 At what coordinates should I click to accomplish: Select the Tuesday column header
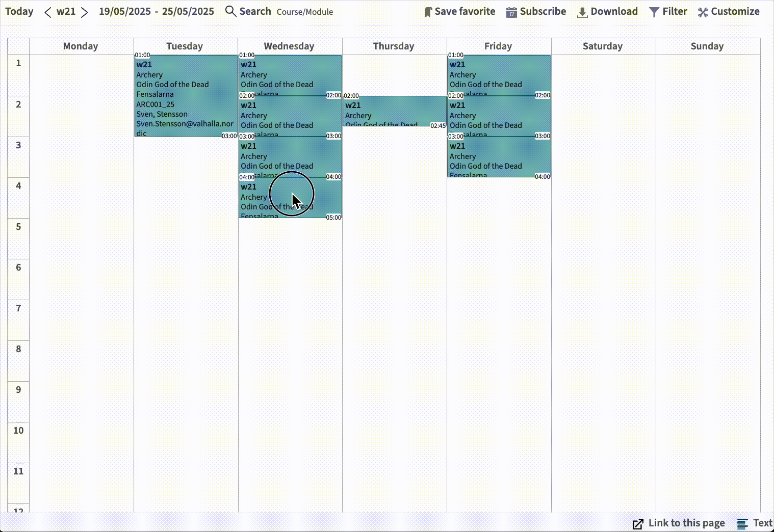pyautogui.click(x=185, y=46)
